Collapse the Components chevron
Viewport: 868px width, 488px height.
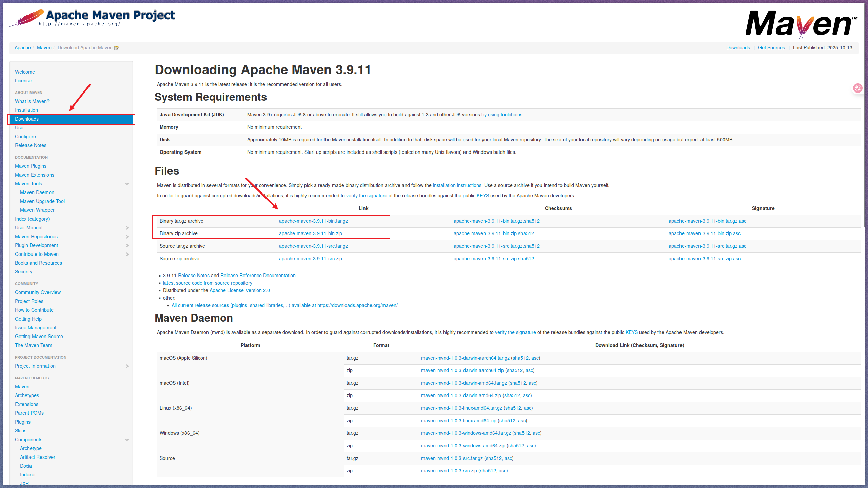(127, 440)
